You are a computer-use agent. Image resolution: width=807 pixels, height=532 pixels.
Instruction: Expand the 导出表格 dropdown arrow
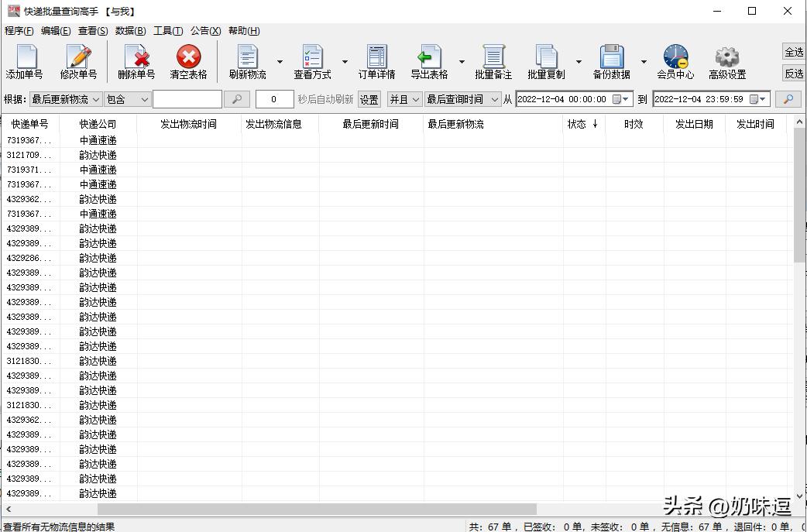(x=462, y=62)
